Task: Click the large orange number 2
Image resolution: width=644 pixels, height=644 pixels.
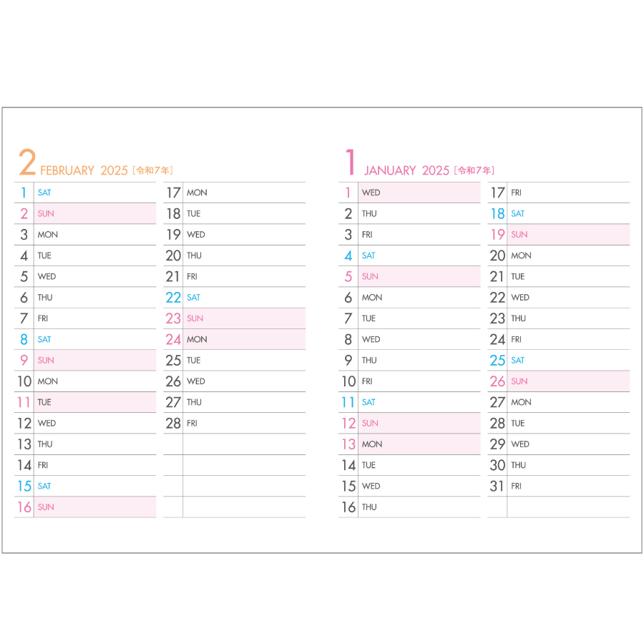Action: 27,162
